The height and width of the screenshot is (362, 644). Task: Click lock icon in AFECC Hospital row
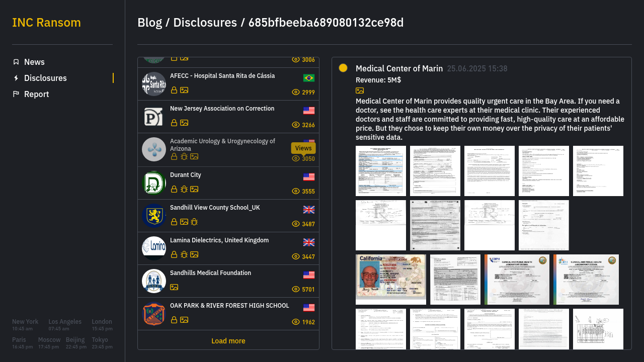point(174,90)
